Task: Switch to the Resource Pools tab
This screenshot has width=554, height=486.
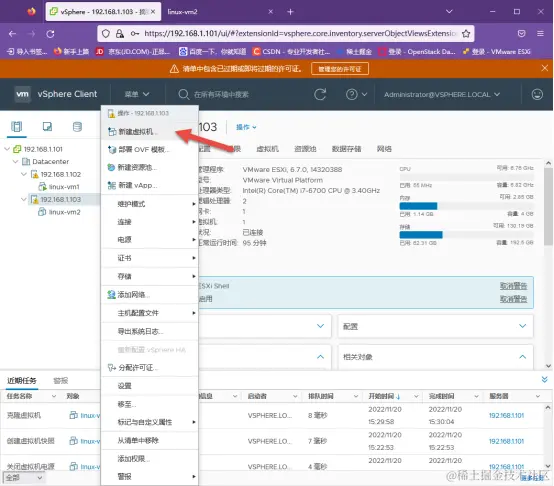Action: click(x=305, y=149)
